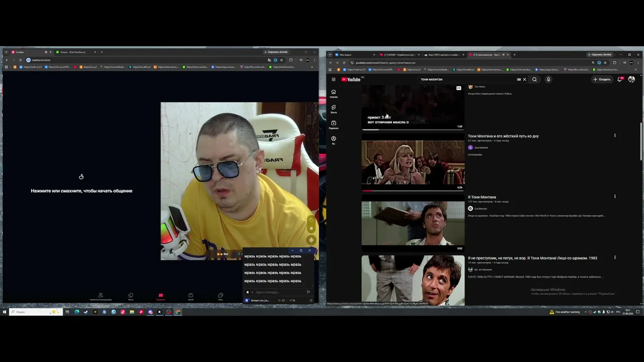The image size is (644, 362).
Task: Open the Windows Start menu
Action: pyautogui.click(x=4, y=312)
